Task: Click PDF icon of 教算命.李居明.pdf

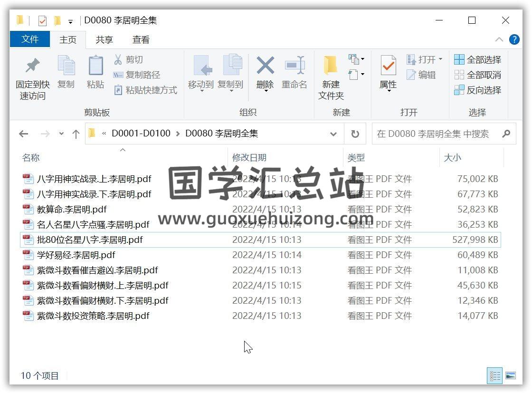Action: [x=28, y=210]
